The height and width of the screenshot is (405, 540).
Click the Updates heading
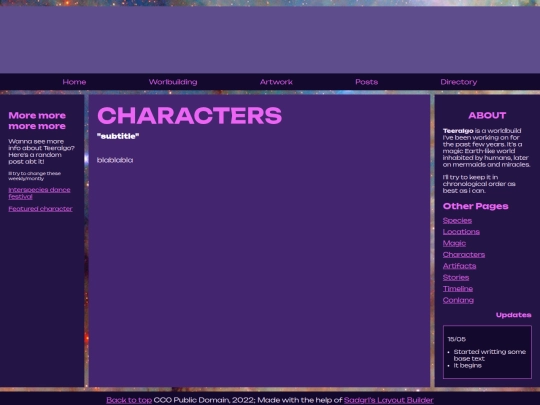pyautogui.click(x=513, y=315)
